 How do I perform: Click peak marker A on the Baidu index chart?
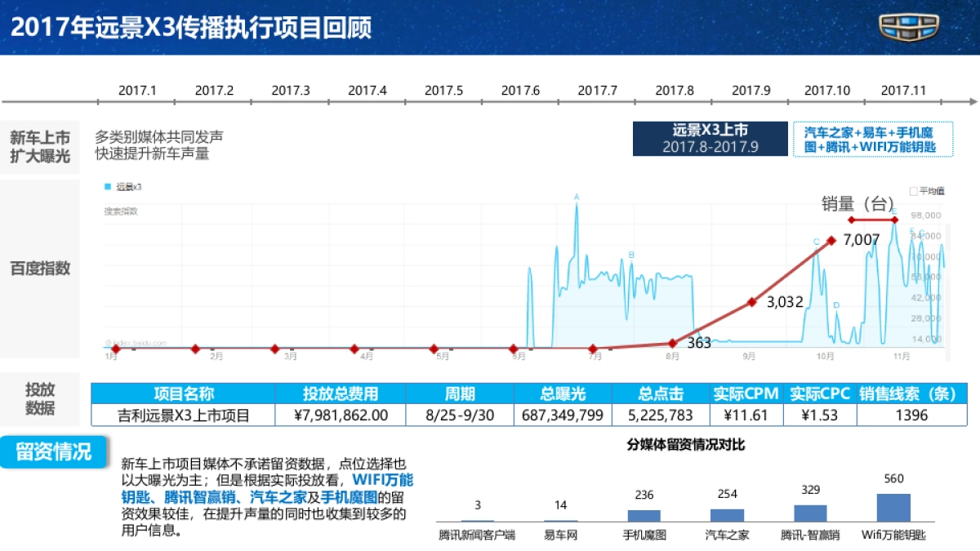tap(575, 198)
